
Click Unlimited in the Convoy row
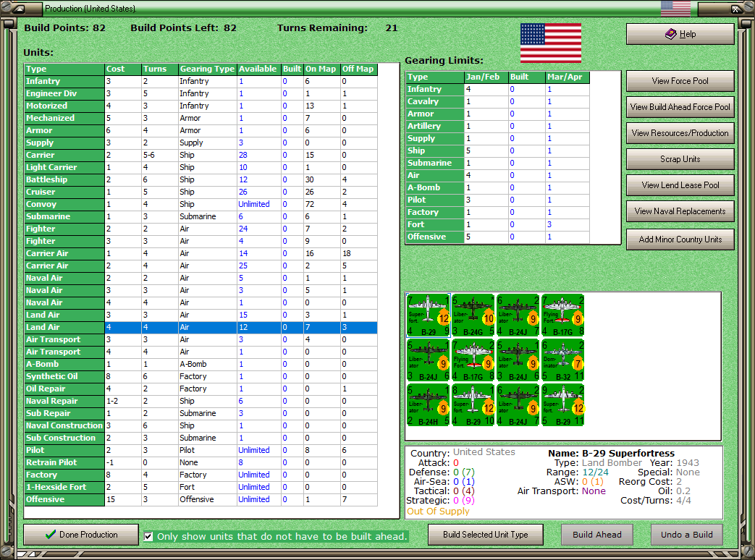[x=254, y=205]
